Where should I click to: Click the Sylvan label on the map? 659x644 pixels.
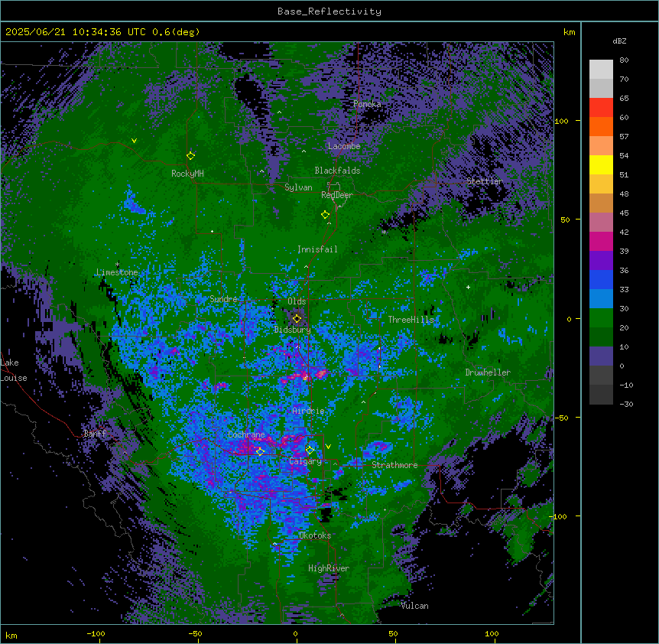click(x=298, y=187)
